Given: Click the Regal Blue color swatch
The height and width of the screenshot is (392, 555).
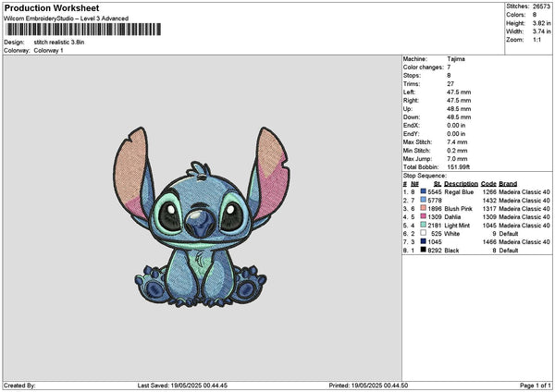Looking at the screenshot, I should [x=423, y=191].
